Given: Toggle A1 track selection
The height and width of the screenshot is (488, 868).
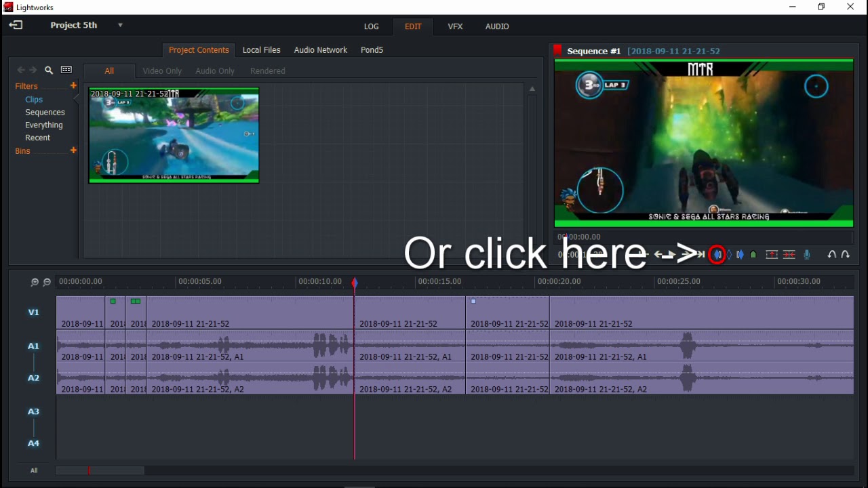Looking at the screenshot, I should pyautogui.click(x=33, y=346).
